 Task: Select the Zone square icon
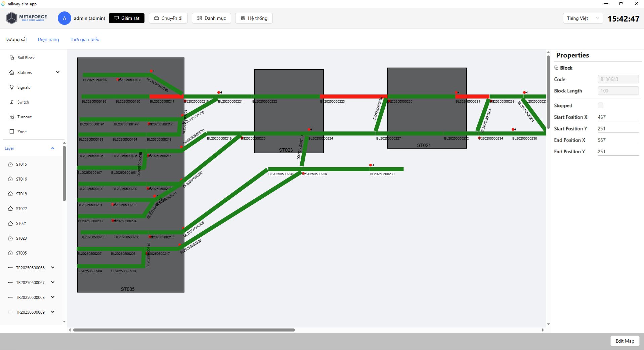[x=12, y=132]
